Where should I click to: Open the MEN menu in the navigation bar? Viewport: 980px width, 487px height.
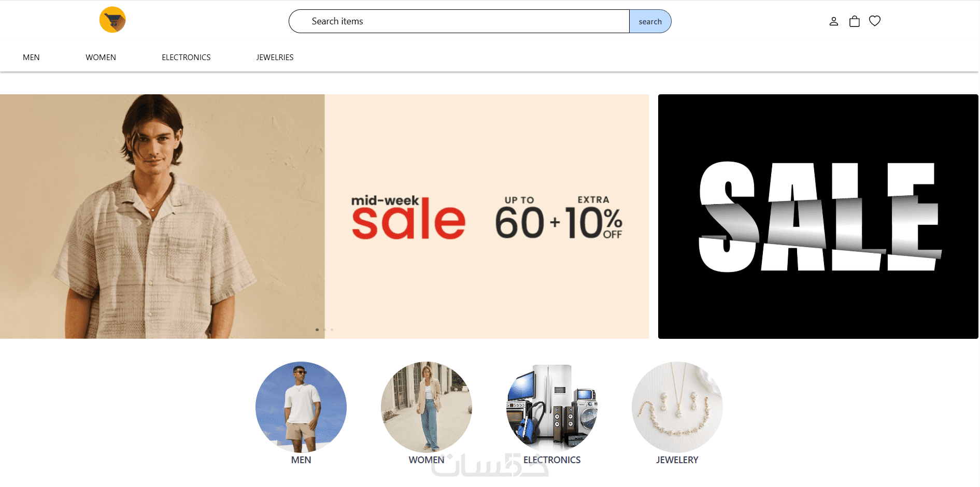pyautogui.click(x=31, y=58)
